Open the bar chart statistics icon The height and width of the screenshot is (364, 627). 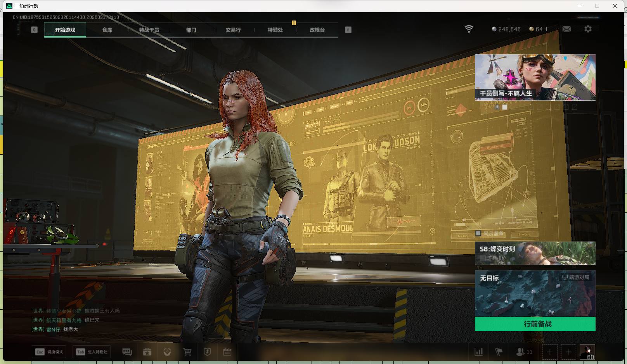479,352
